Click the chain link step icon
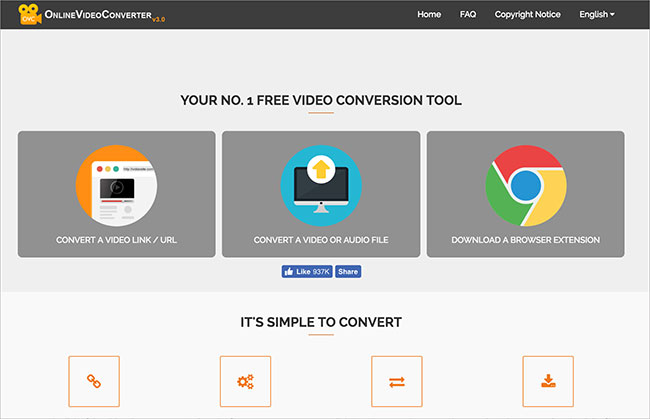The image size is (650, 419). pyautogui.click(x=94, y=381)
